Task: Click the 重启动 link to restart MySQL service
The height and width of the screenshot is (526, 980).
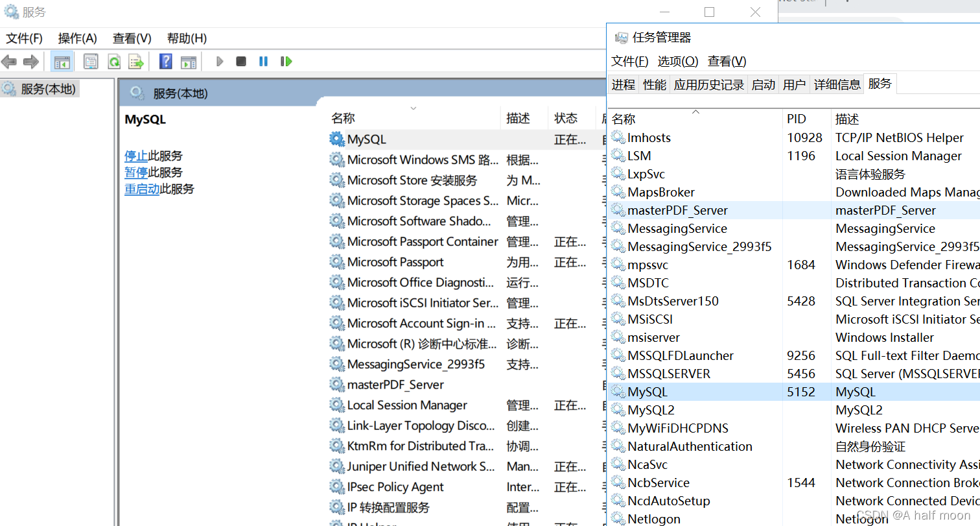Action: point(142,189)
